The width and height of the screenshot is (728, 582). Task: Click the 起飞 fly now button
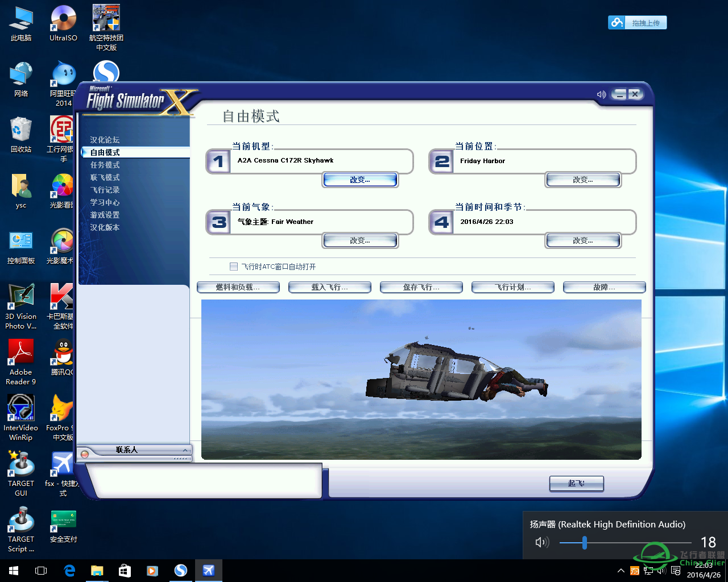pos(576,483)
